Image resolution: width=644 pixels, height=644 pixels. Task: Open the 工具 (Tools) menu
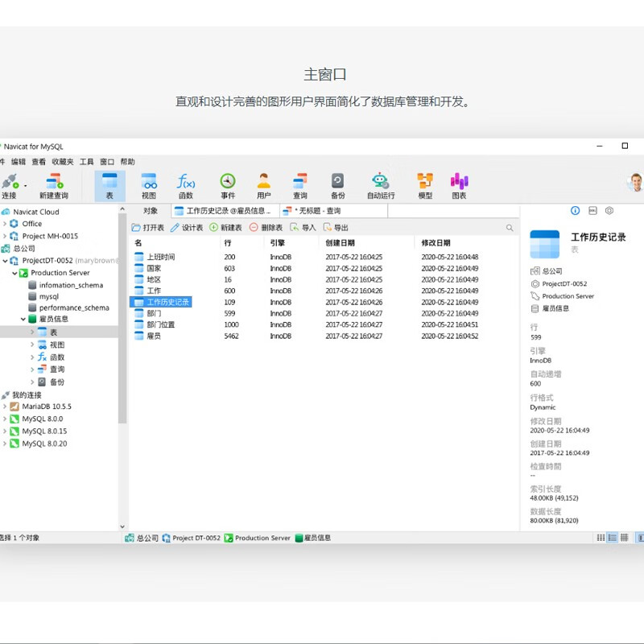[x=86, y=162]
